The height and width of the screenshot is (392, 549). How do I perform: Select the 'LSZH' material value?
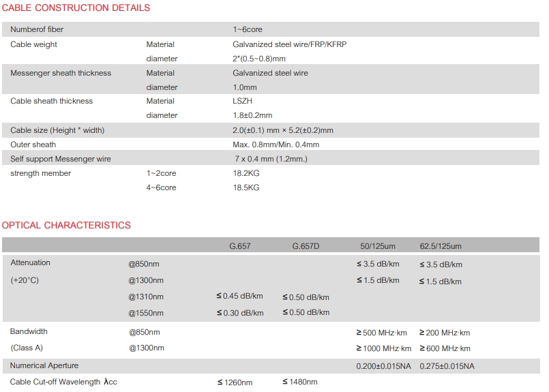[x=243, y=101]
